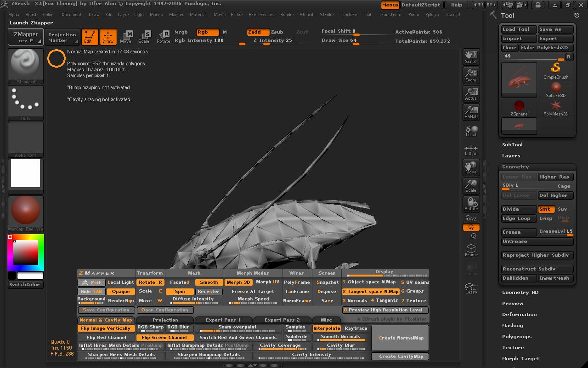Expand the Polygroups section
The width and height of the screenshot is (588, 368).
[x=517, y=337]
